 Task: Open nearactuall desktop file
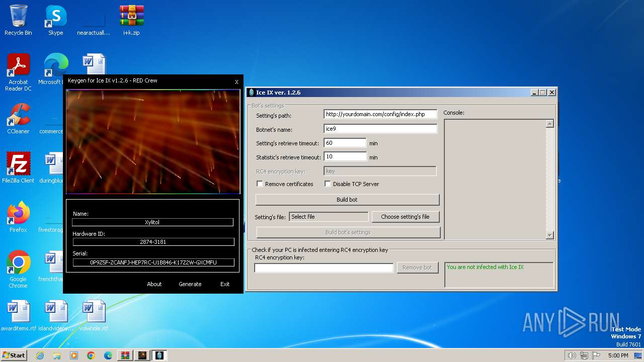point(94,20)
